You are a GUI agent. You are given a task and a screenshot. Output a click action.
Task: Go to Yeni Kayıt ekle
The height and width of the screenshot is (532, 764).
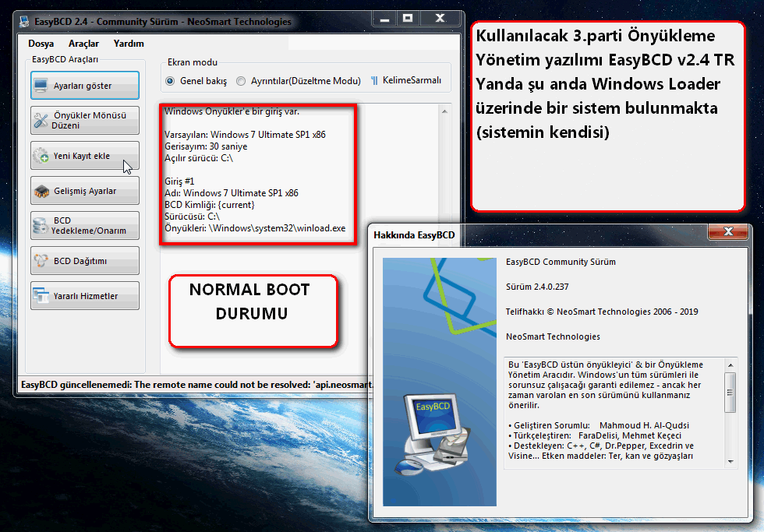[x=85, y=156]
